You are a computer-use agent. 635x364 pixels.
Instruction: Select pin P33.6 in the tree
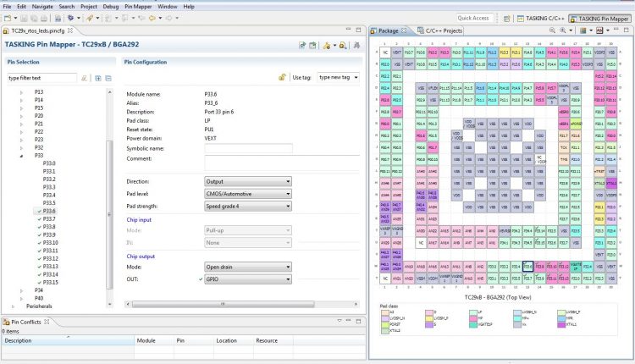click(49, 211)
